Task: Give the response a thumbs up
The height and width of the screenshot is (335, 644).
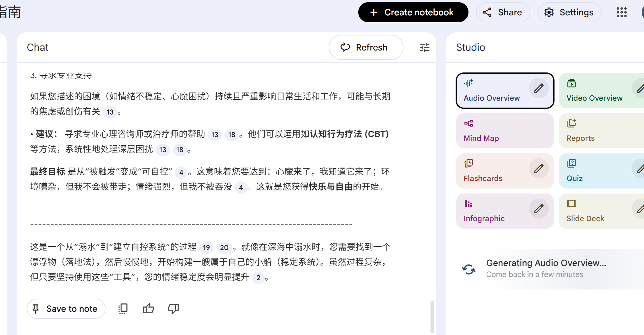Action: [x=148, y=309]
